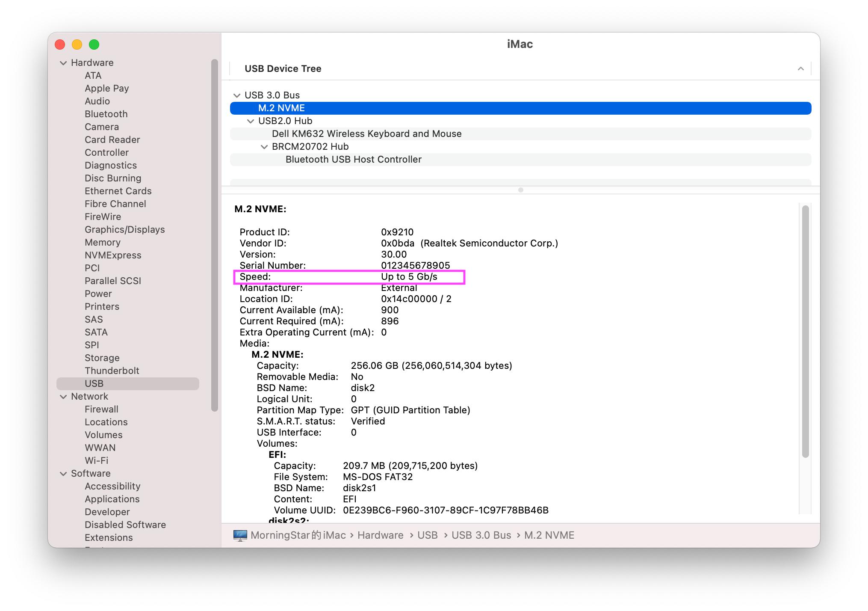Select Bluetooth USB Host Controller entry
The width and height of the screenshot is (868, 611).
(353, 160)
